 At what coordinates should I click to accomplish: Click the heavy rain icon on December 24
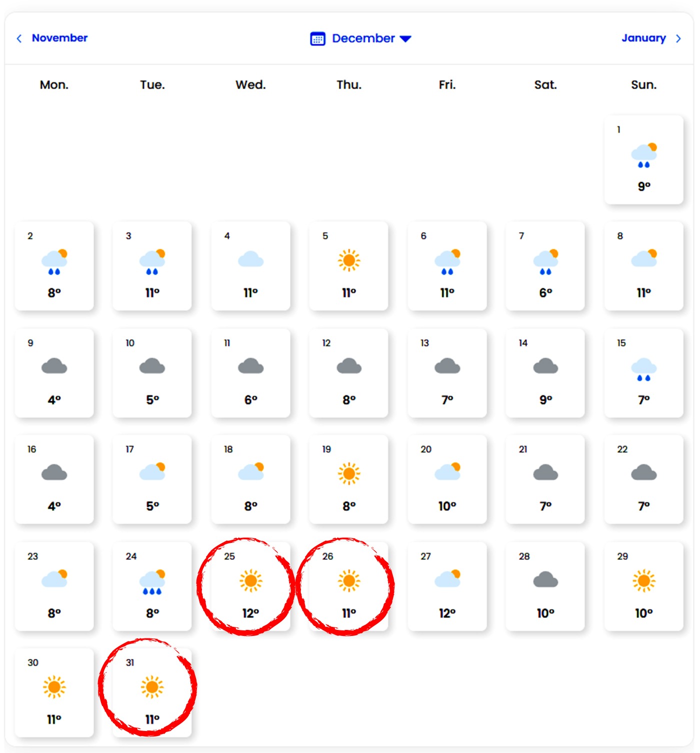[152, 582]
